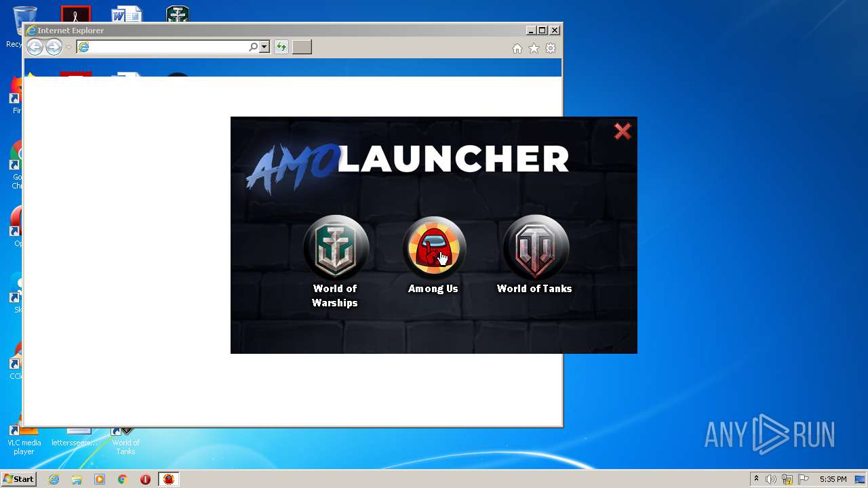Go forward in Internet Explorer

click(x=54, y=47)
